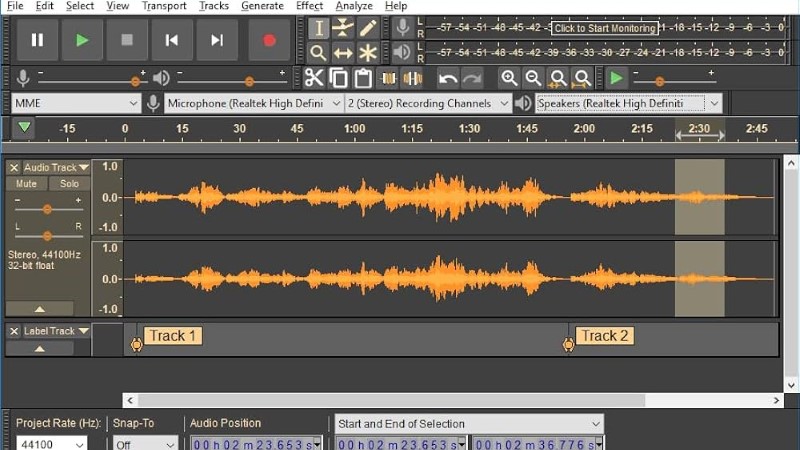Image resolution: width=800 pixels, height=450 pixels.
Task: Click the track gain slider handle
Action: click(47, 209)
